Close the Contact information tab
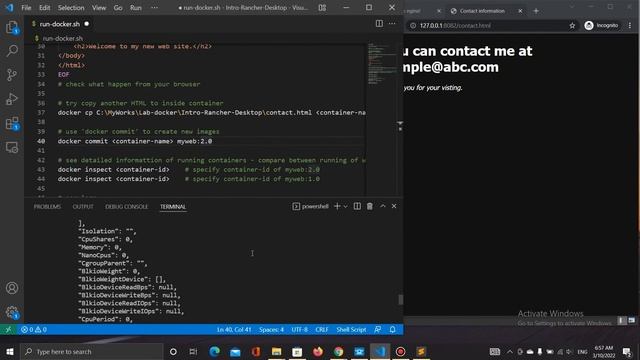The width and height of the screenshot is (640, 360). 520,11
